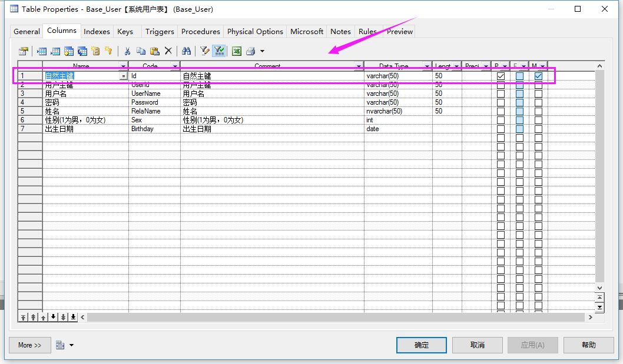Check the Primary key box for the RelaName row
The width and height of the screenshot is (623, 364).
(501, 111)
